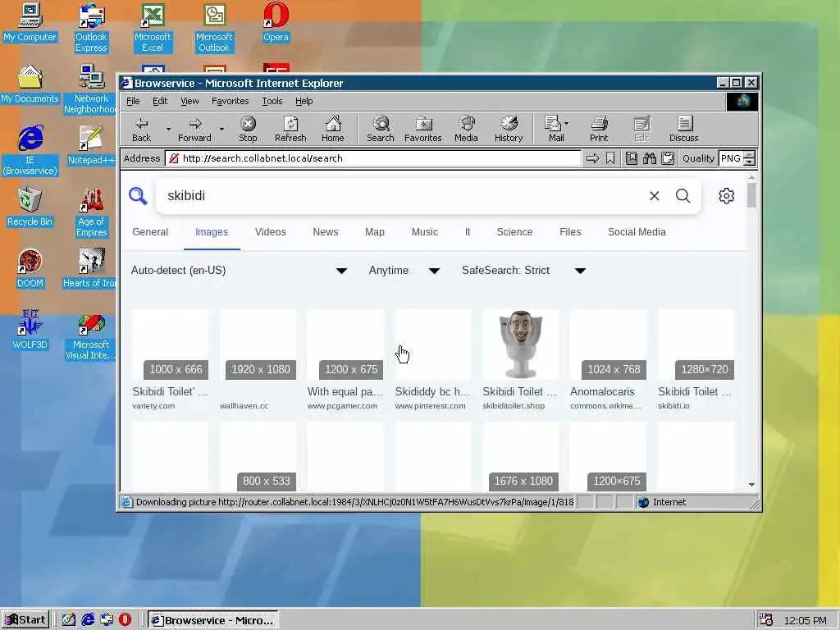Open Auto-detect (en-US) language dropdown
The width and height of the screenshot is (840, 630).
click(239, 271)
